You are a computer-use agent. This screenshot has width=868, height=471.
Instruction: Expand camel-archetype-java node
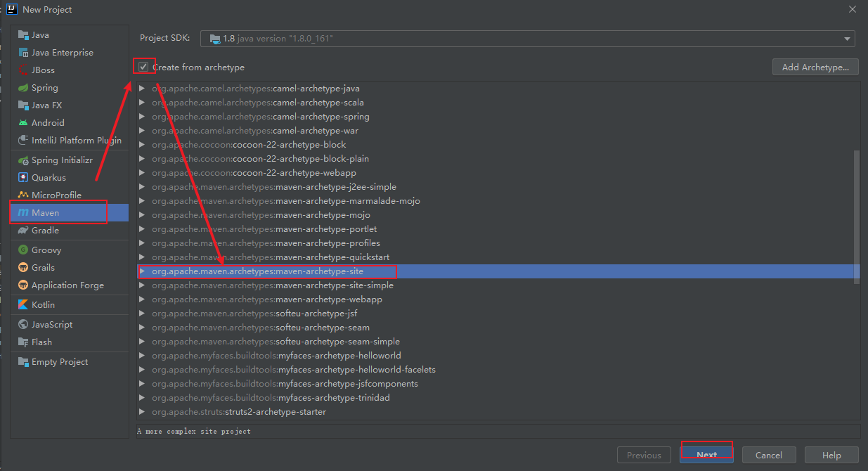142,89
